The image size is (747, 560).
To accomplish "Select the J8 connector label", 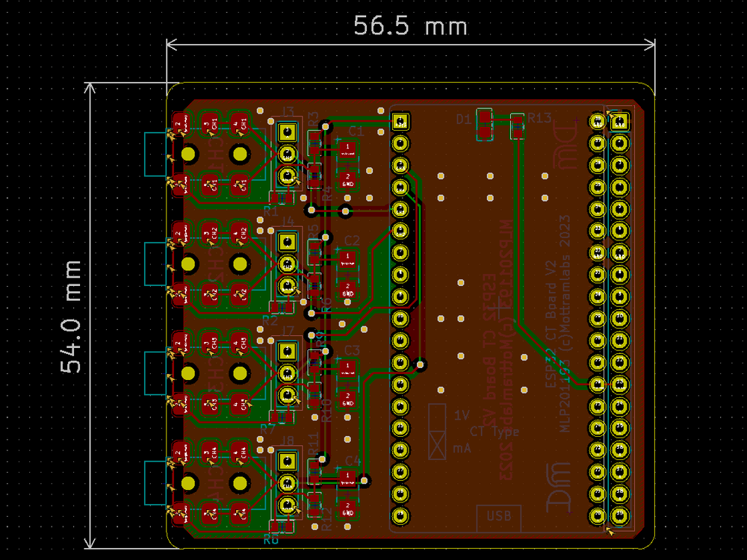I will (288, 441).
